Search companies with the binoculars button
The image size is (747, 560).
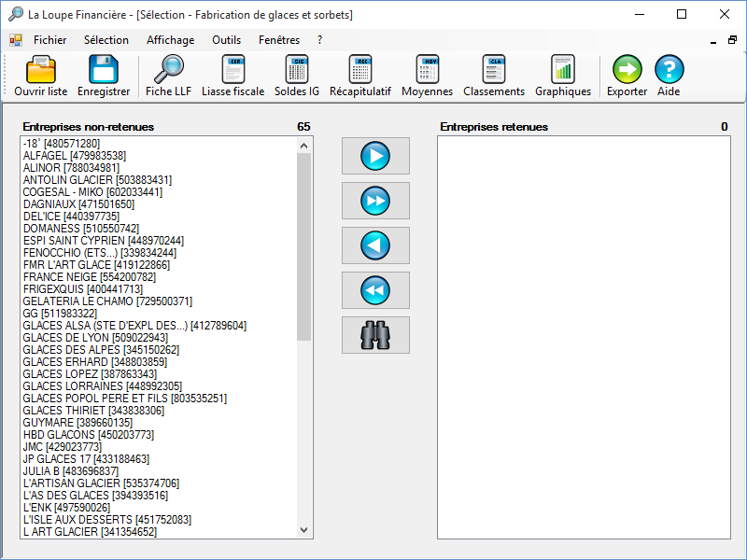(375, 335)
